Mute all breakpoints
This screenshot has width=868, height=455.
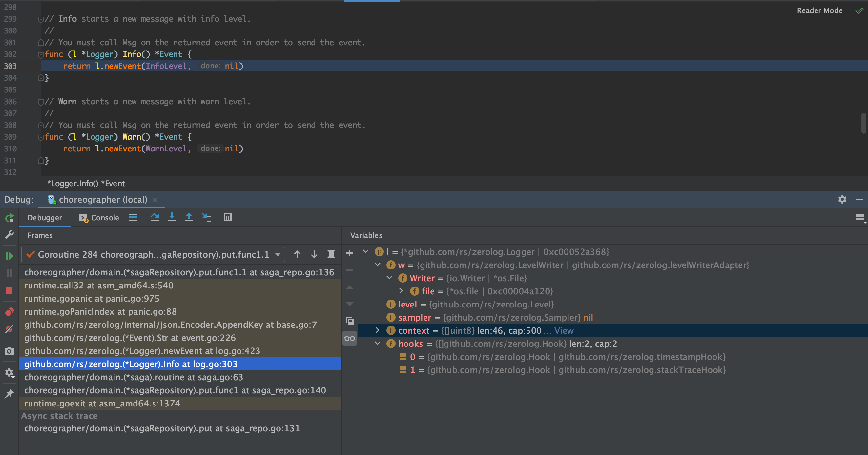click(x=9, y=329)
